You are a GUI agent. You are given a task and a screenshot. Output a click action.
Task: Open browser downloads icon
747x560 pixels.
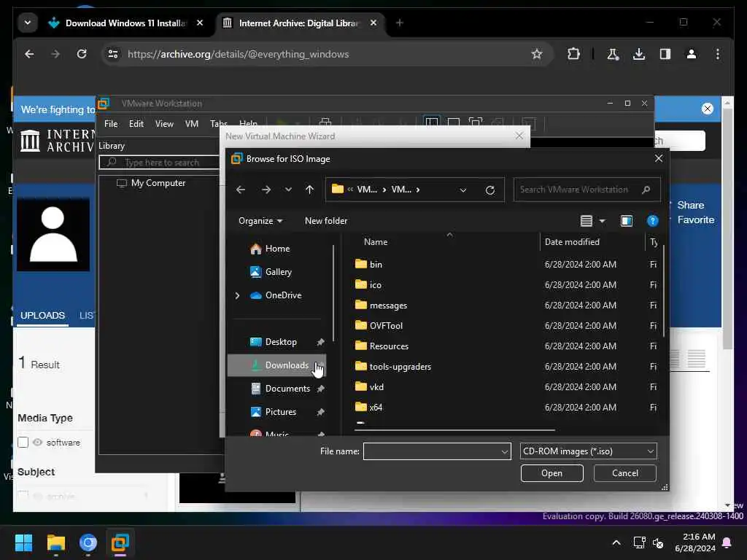[x=639, y=54]
